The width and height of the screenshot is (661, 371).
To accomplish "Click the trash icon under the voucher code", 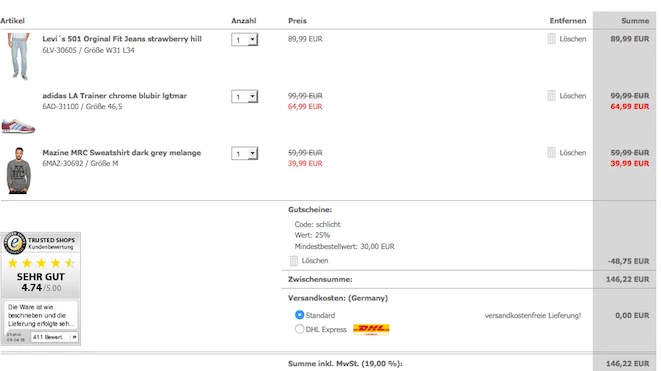I will 294,261.
